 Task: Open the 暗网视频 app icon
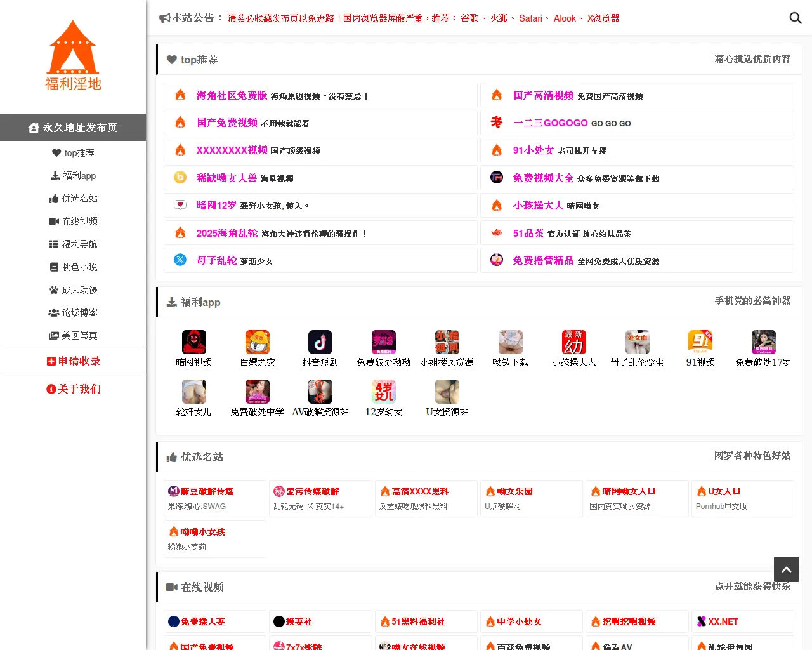pyautogui.click(x=193, y=342)
